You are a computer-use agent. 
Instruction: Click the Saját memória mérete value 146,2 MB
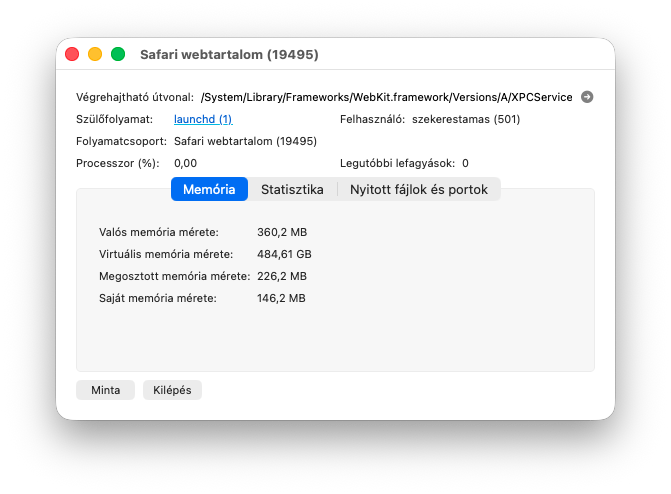[281, 298]
